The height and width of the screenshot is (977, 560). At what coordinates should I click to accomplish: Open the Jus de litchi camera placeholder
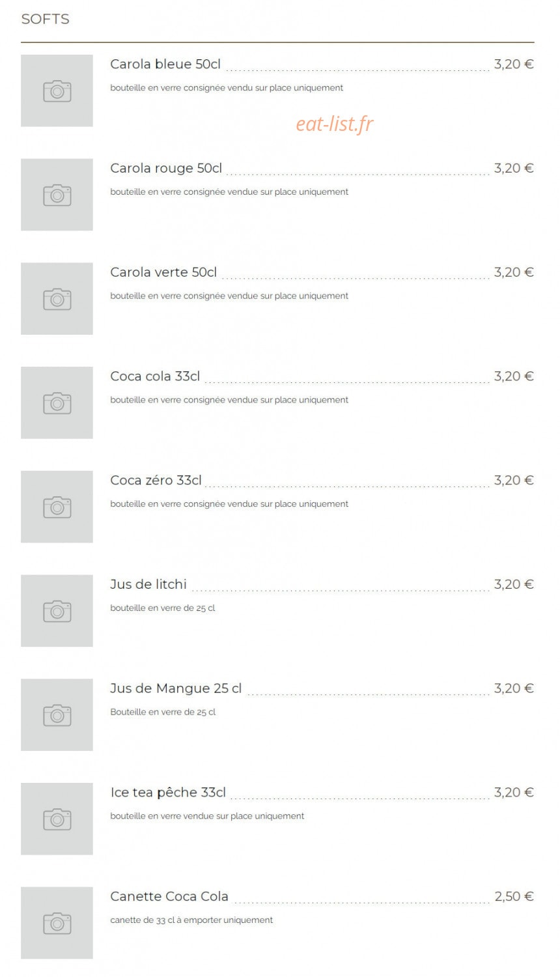pyautogui.click(x=57, y=611)
